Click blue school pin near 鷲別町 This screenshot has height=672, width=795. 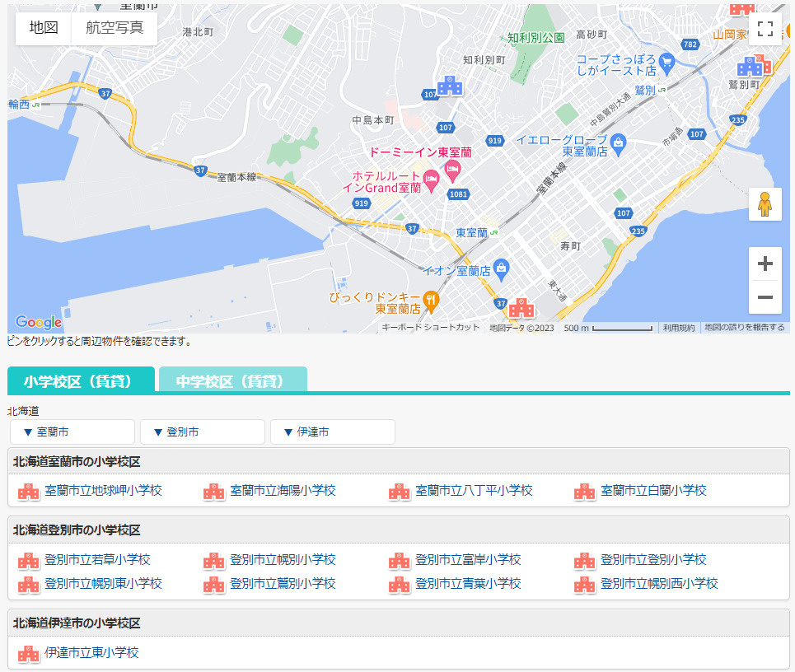pyautogui.click(x=750, y=67)
